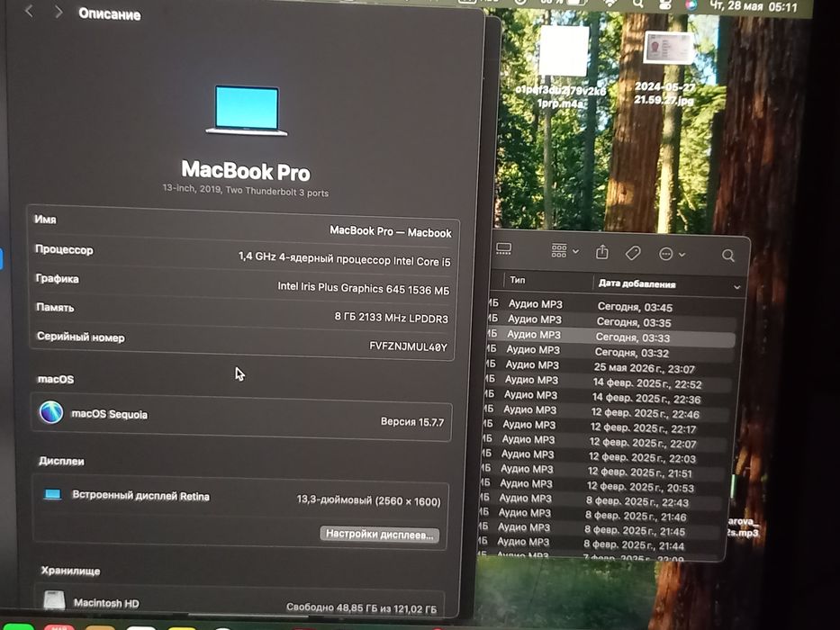Select the Finder row 8 февр. 2025 г., 21:46
Image resolution: width=840 pixels, height=630 pixels.
[601, 514]
